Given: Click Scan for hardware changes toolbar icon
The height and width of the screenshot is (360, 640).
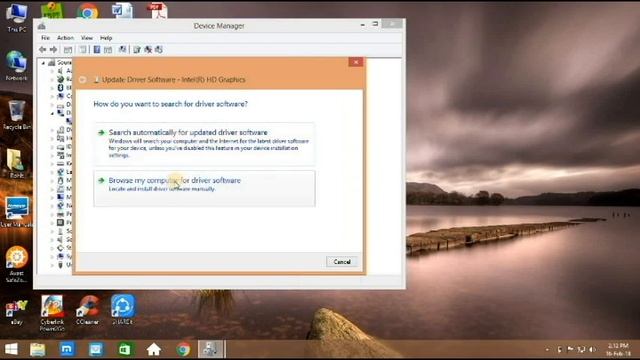Looking at the screenshot, I should [122, 49].
